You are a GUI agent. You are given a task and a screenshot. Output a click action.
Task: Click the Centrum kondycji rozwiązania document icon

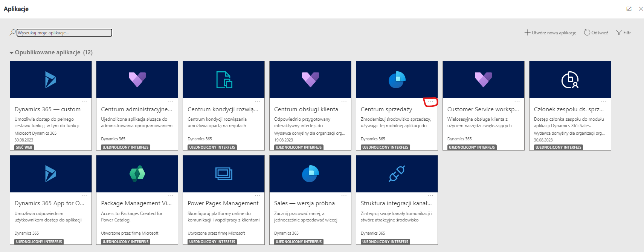[x=224, y=80]
